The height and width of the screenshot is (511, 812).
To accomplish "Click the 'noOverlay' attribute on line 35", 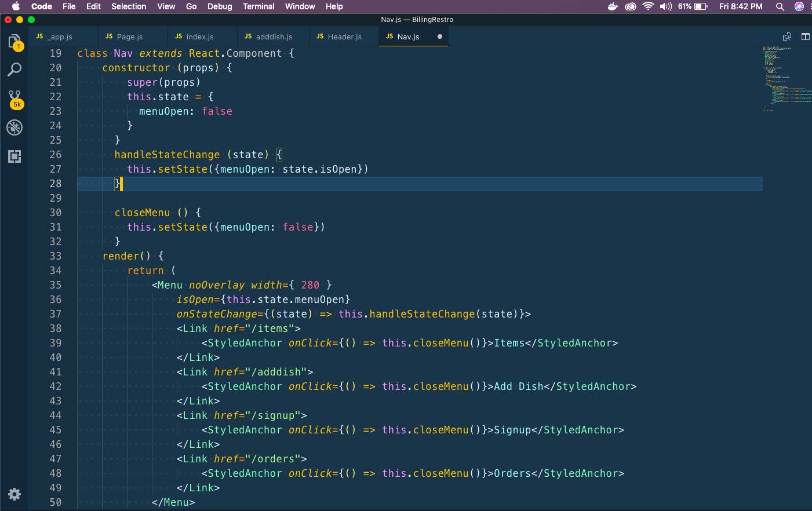I will click(217, 285).
